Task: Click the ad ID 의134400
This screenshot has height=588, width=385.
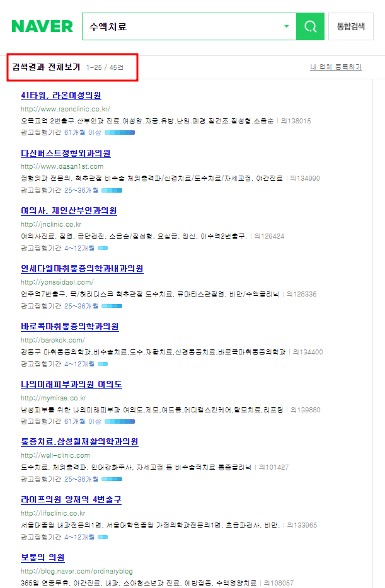Action: click(x=308, y=352)
